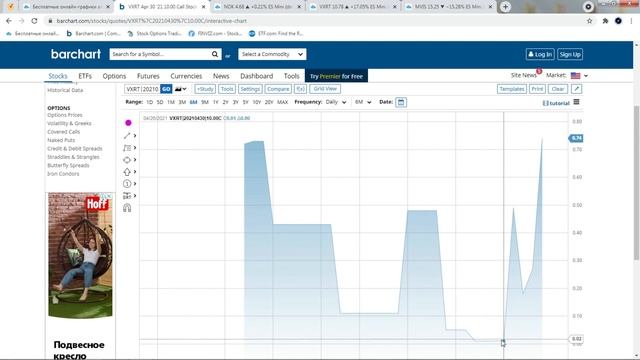Open chart type selector dropdown

(180, 89)
